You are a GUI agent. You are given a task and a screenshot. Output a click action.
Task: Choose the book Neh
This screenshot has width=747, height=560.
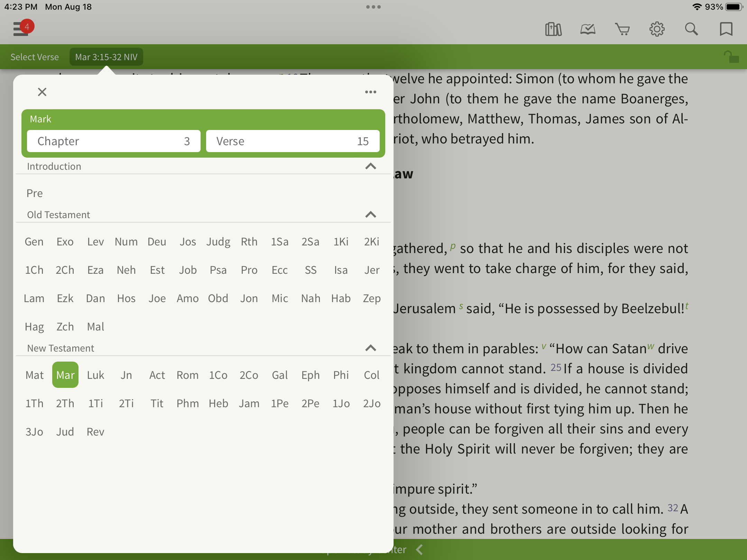pyautogui.click(x=126, y=270)
